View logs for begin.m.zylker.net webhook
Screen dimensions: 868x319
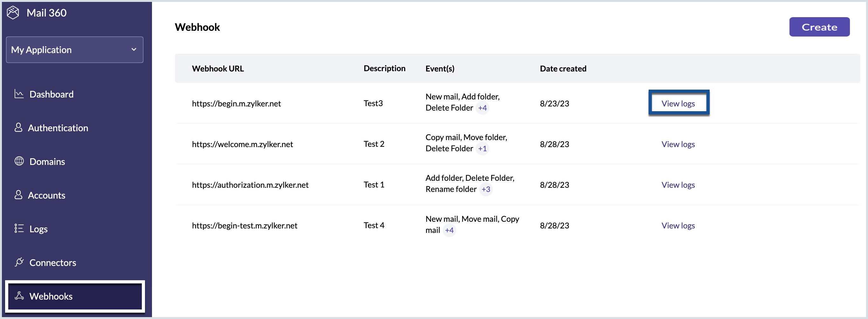678,103
